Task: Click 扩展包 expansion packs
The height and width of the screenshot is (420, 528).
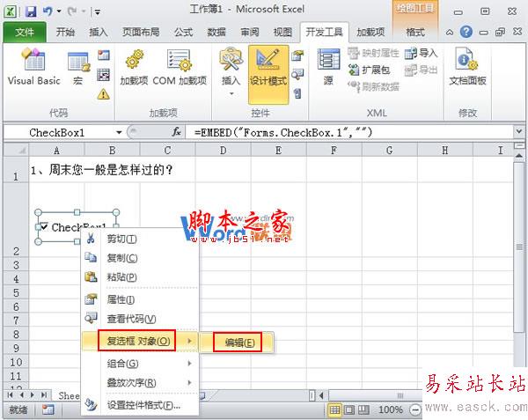Action: 370,70
